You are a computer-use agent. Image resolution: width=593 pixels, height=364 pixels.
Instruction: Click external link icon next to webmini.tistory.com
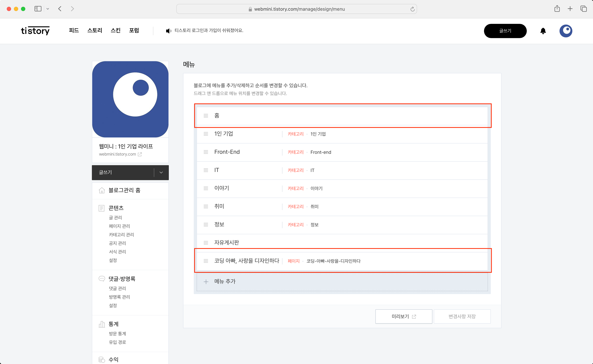140,154
